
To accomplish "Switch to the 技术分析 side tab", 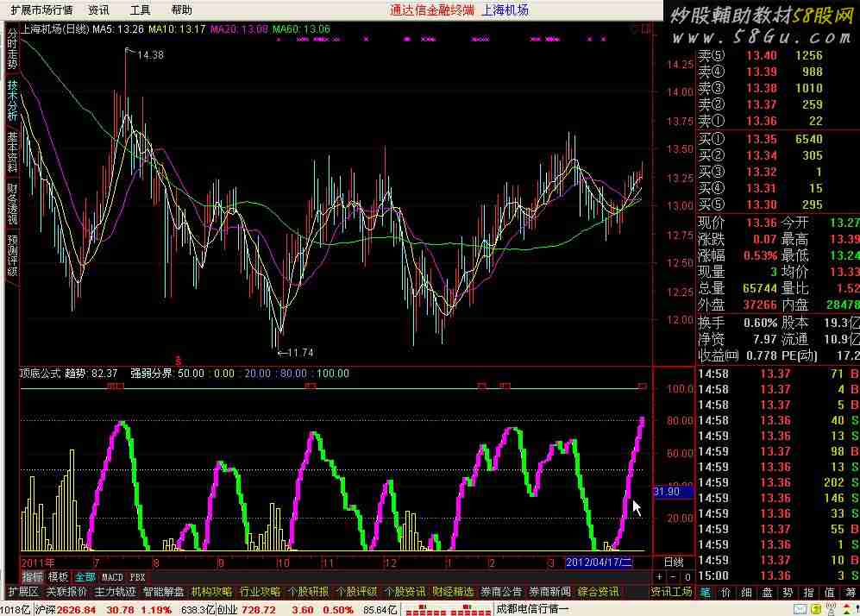I will pyautogui.click(x=12, y=100).
